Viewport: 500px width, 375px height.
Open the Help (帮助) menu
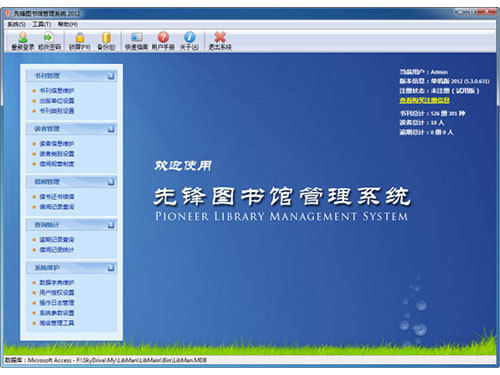click(68, 24)
